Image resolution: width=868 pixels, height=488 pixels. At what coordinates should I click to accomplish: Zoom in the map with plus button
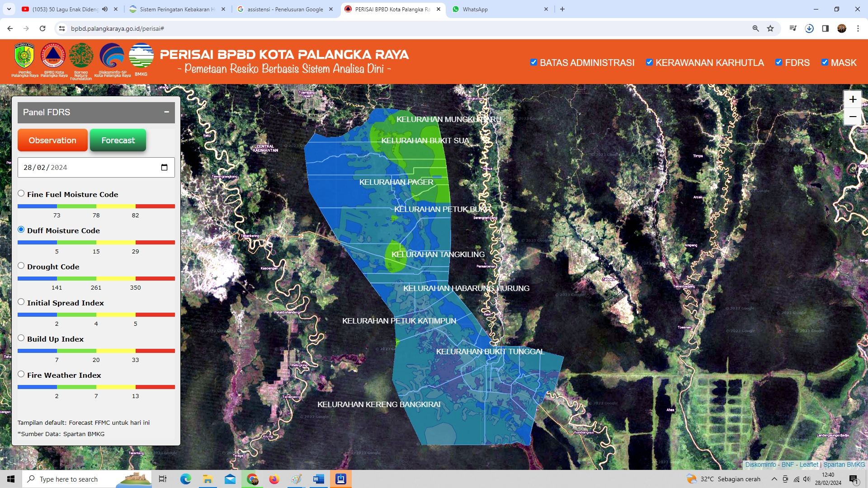(853, 99)
